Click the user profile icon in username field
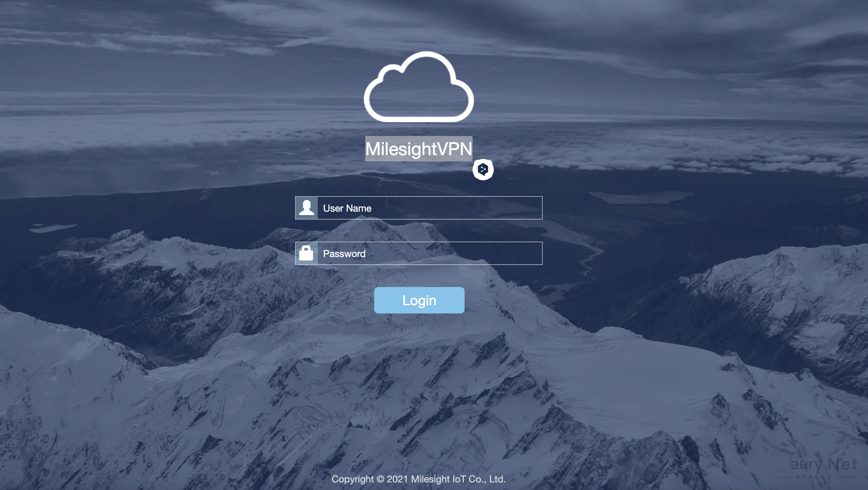 click(x=306, y=208)
